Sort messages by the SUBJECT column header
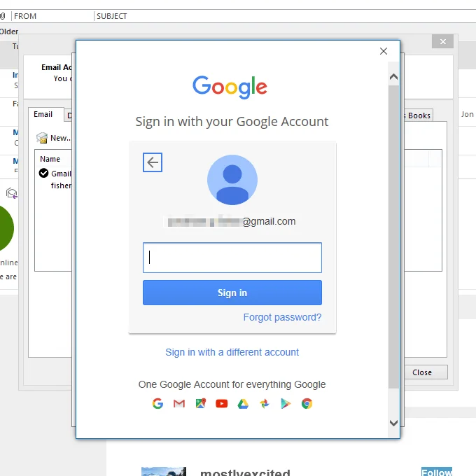 click(112, 16)
